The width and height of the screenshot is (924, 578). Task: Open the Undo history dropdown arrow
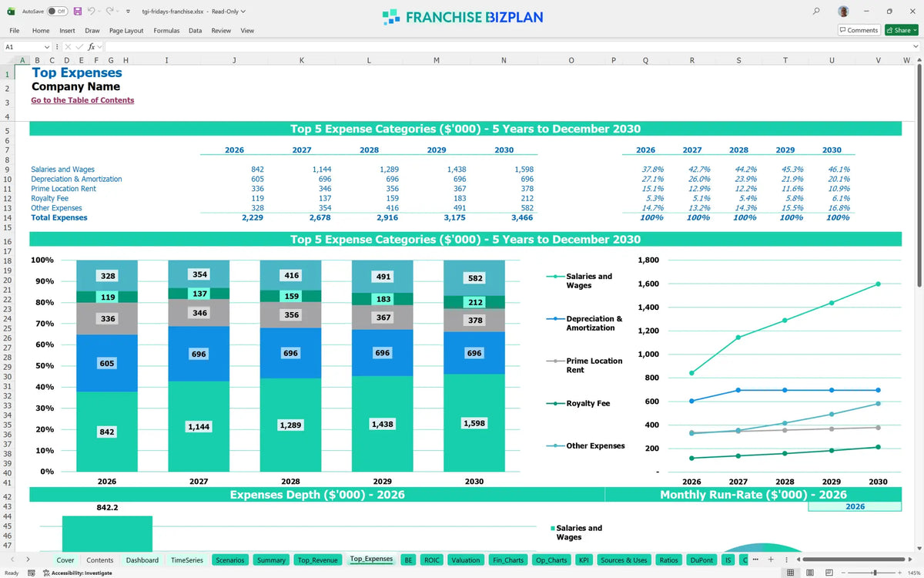[99, 12]
